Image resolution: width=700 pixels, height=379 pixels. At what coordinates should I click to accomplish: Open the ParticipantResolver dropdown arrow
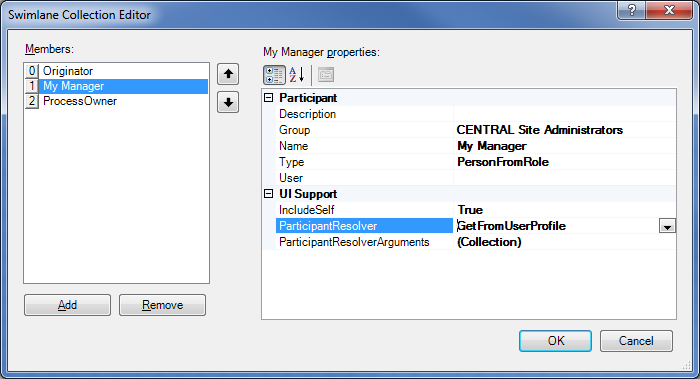click(667, 226)
